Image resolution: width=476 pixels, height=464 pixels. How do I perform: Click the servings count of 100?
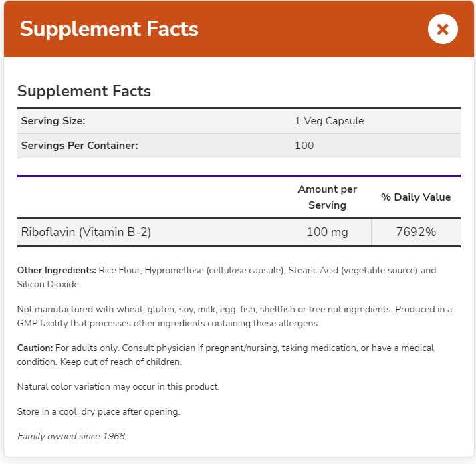(304, 146)
